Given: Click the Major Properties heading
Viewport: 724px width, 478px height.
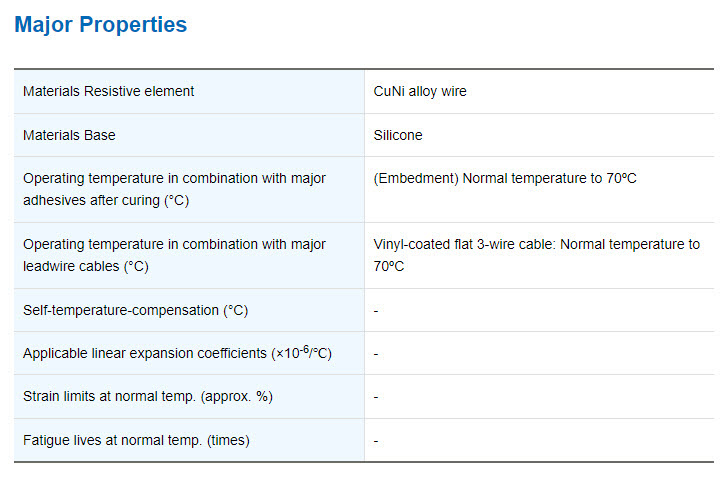Looking at the screenshot, I should tap(101, 25).
